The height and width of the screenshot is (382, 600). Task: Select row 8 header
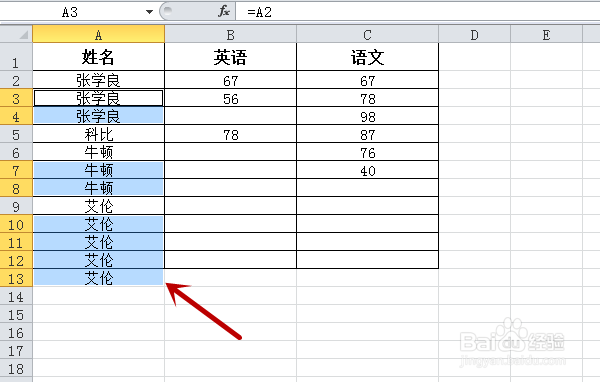tap(16, 188)
